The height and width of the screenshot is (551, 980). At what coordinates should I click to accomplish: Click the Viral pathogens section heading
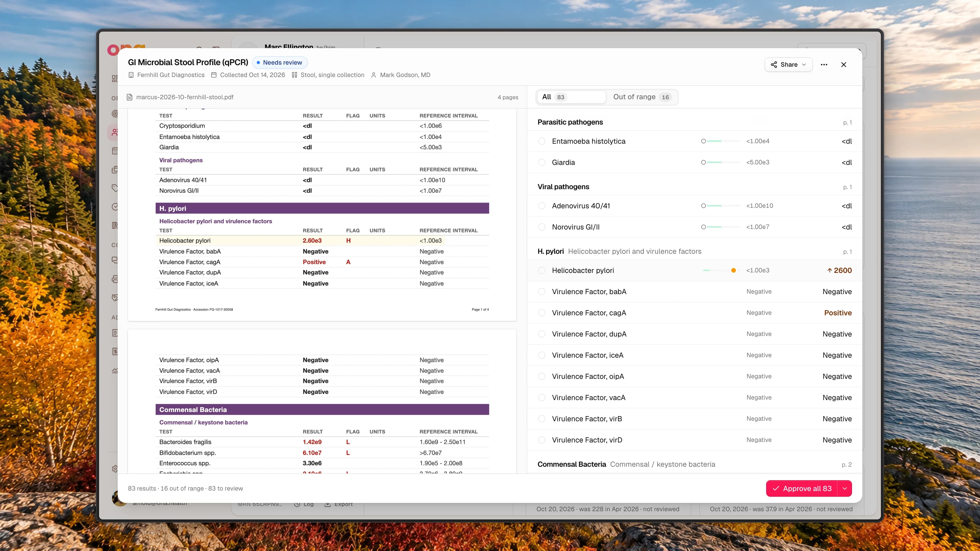[x=563, y=187]
